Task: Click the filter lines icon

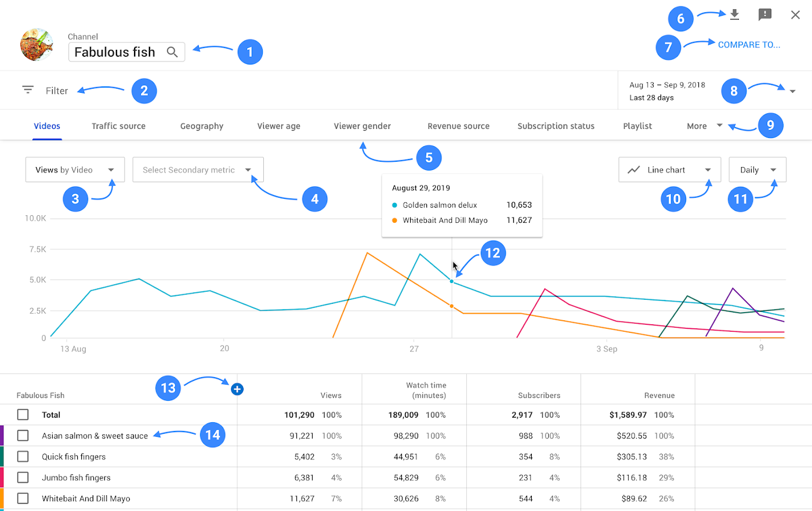Action: pos(28,90)
